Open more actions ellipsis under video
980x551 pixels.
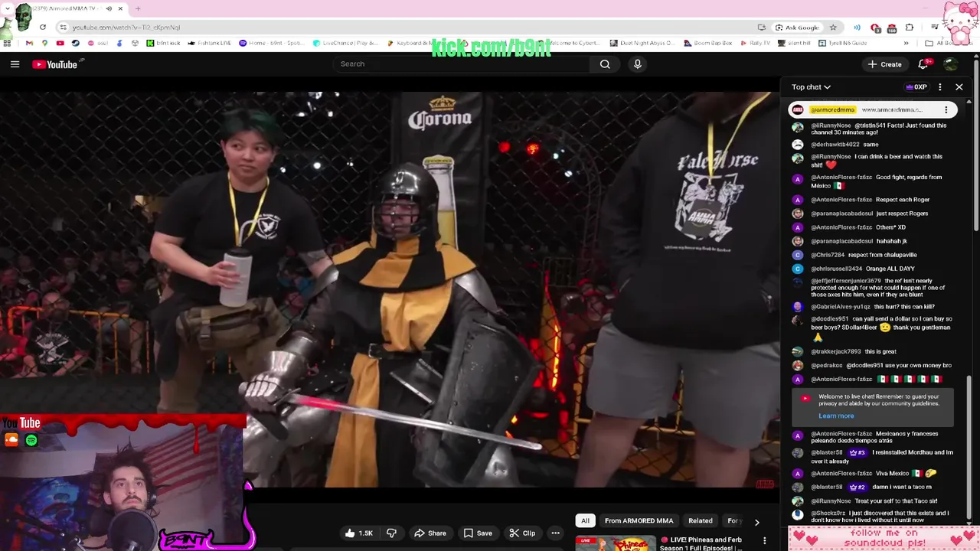(555, 533)
